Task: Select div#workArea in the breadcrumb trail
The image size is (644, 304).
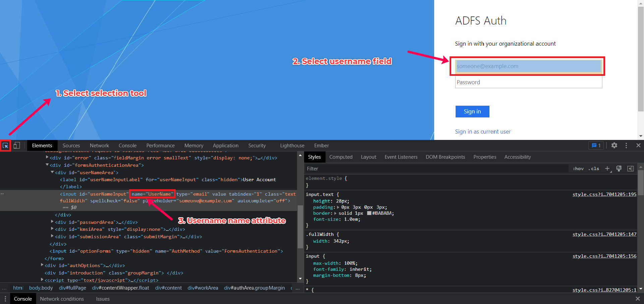Action: 203,288
